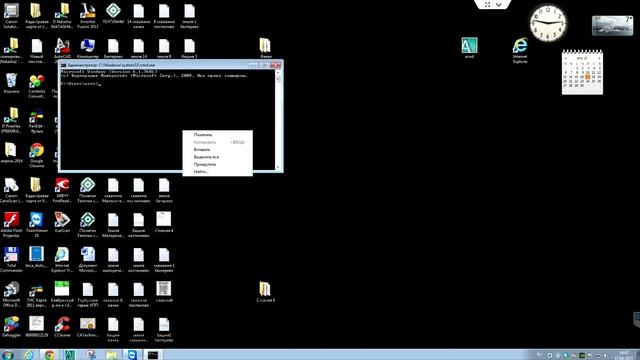640x360 pixels.
Task: Select the Adobe Flash Projector desktop icon
Action: coord(11,225)
